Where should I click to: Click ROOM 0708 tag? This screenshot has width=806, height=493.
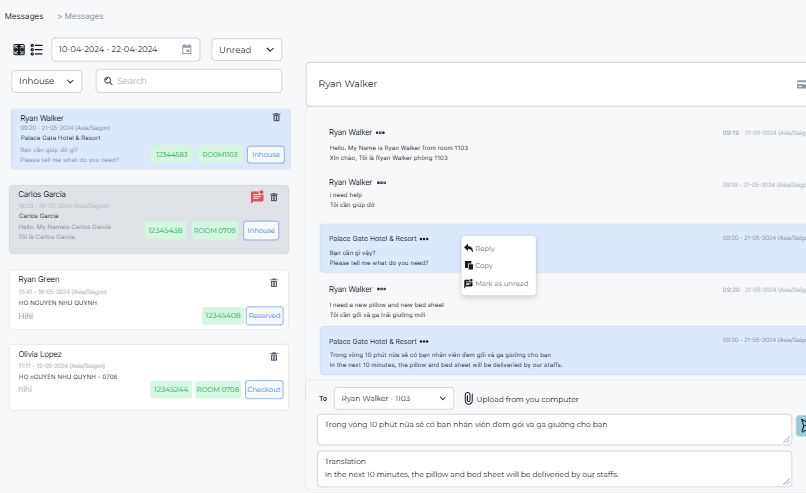(x=218, y=390)
